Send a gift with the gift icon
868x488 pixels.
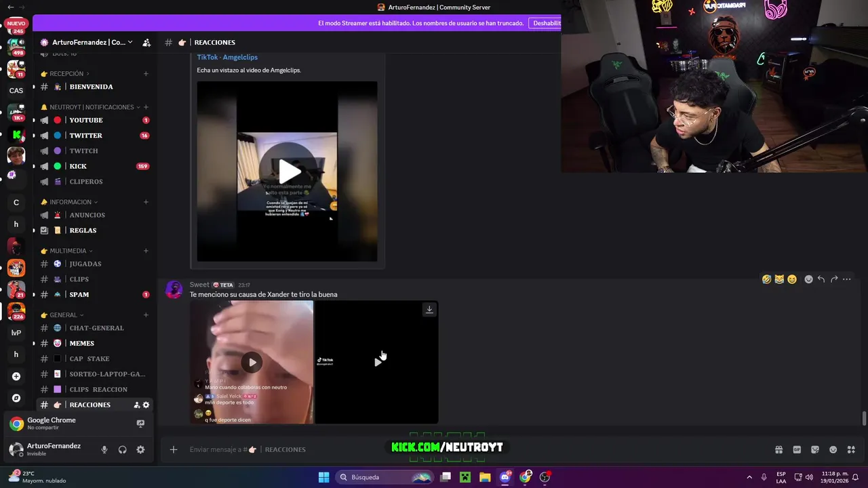tap(778, 449)
